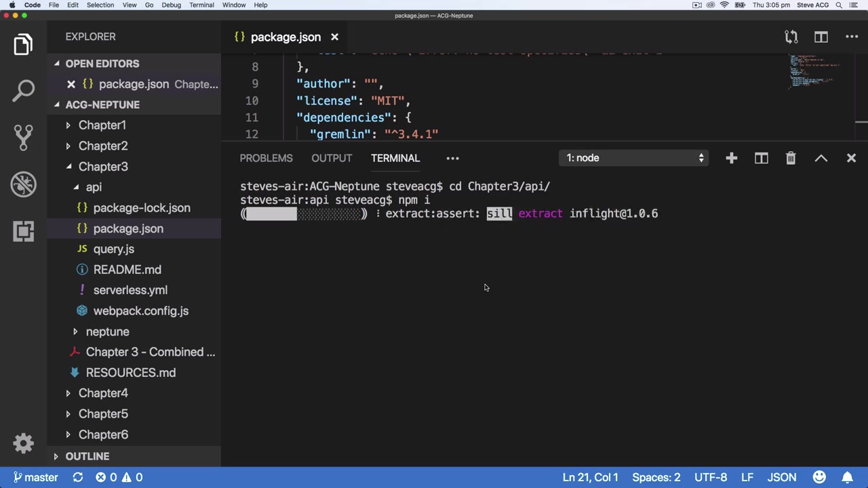Open the Extensions view icon
Screen dimensions: 868x488
click(x=23, y=231)
